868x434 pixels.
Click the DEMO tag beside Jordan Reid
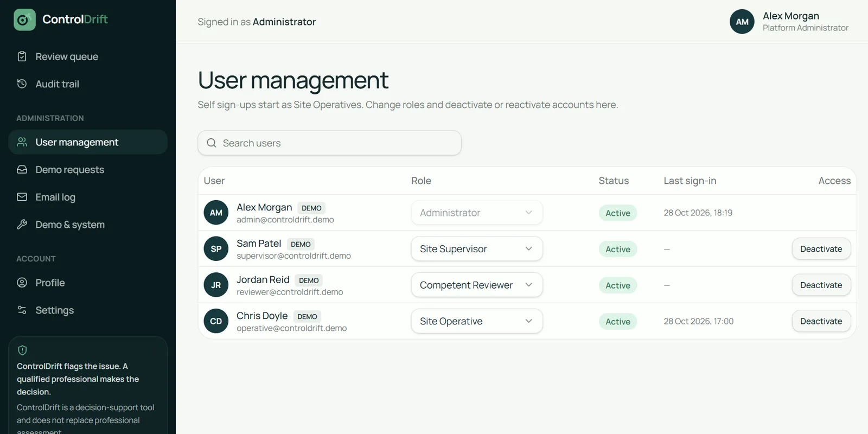(x=309, y=280)
